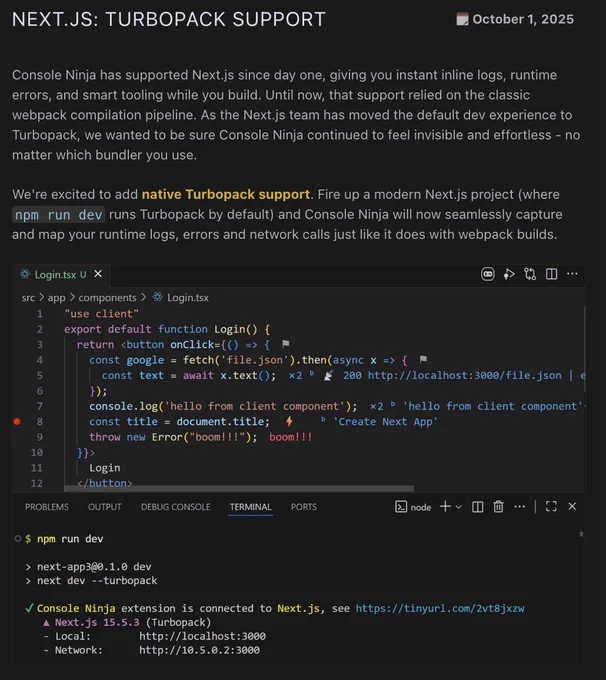This screenshot has height=680, width=606.
Task: Close the terminal panel with X
Action: click(x=572, y=507)
